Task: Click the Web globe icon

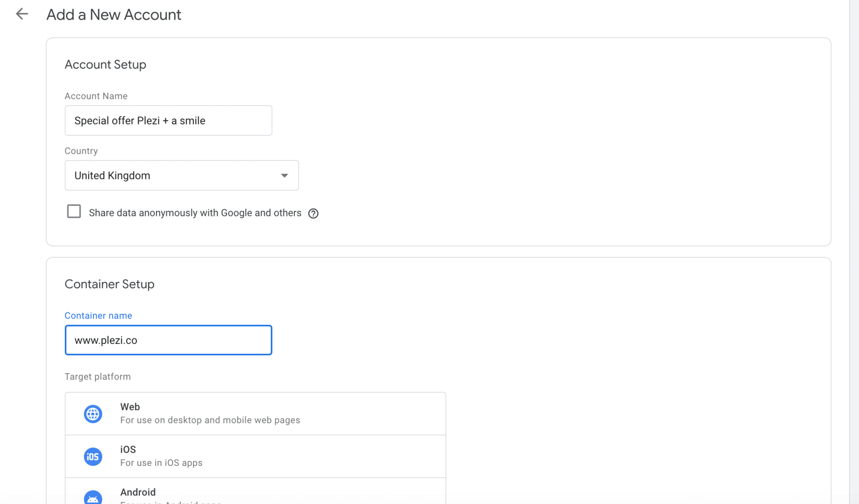Action: click(93, 414)
